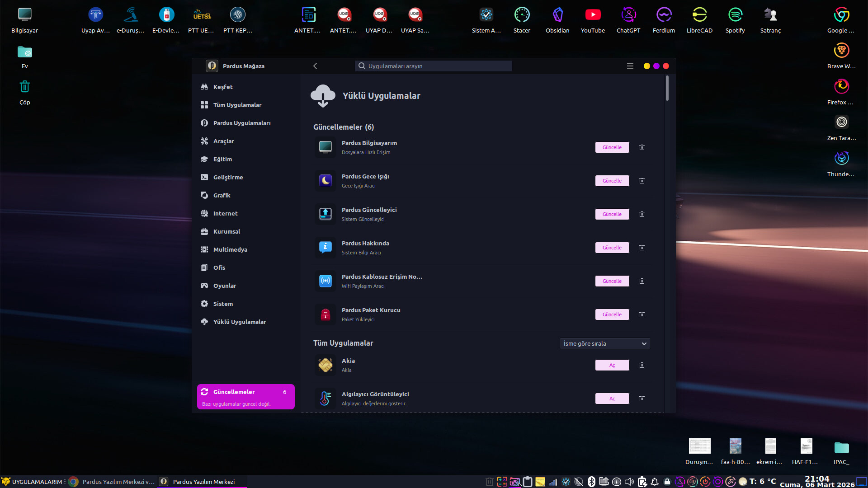Choose the Multimedya category
The image size is (868, 488).
click(x=230, y=249)
